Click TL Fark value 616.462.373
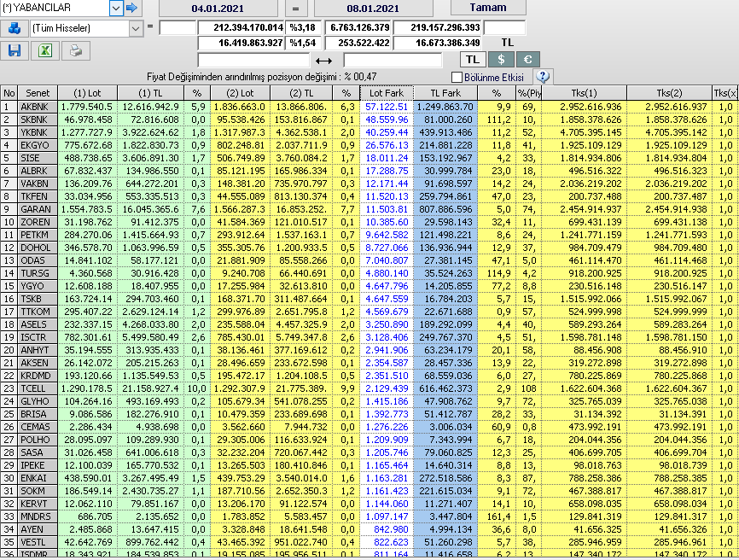 coord(445,388)
